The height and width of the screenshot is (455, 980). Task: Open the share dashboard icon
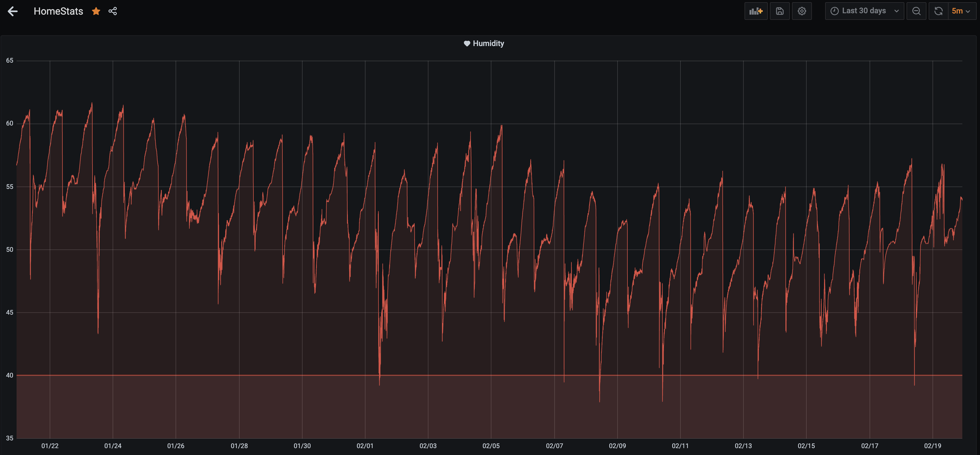[x=113, y=11]
